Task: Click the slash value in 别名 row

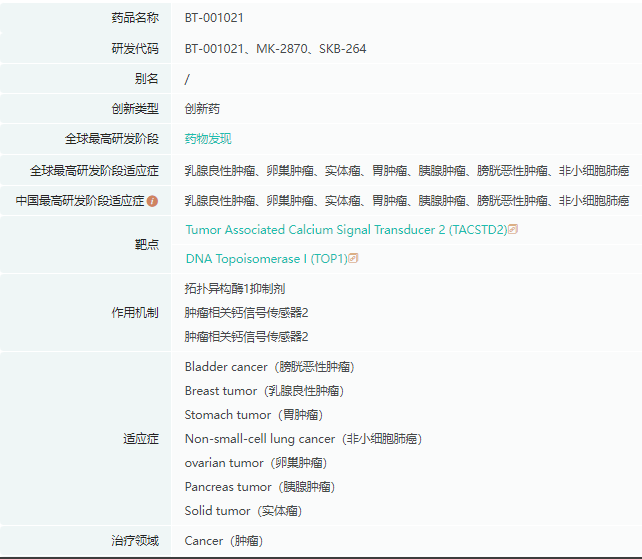Action: [x=188, y=79]
